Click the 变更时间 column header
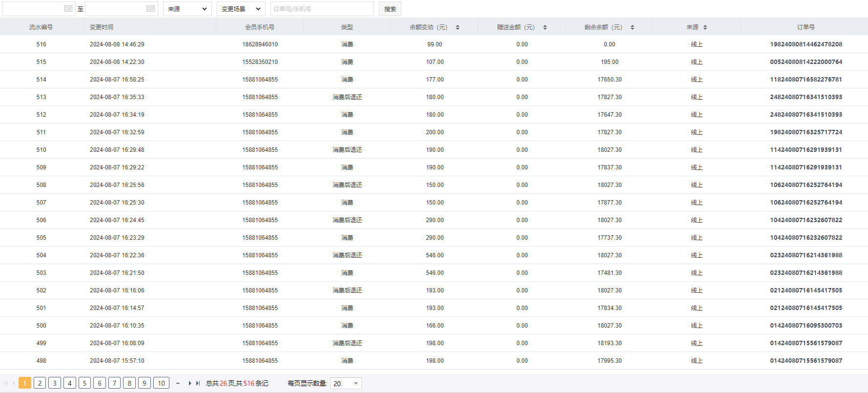The width and height of the screenshot is (868, 393). pos(102,27)
